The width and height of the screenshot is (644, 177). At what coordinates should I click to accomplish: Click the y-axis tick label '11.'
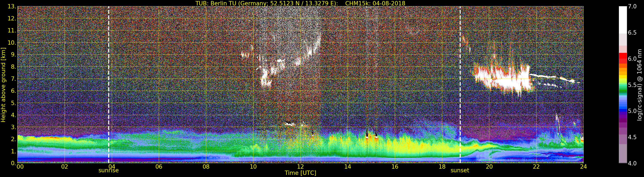12,31
